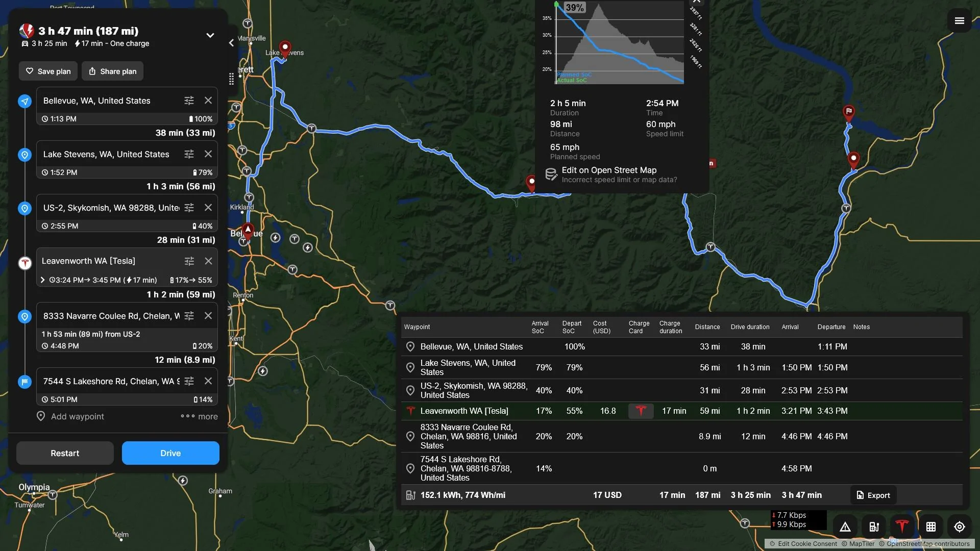Open settings sliders for Lake Stevens waypoint
Screen dimensions: 980x551
point(189,154)
